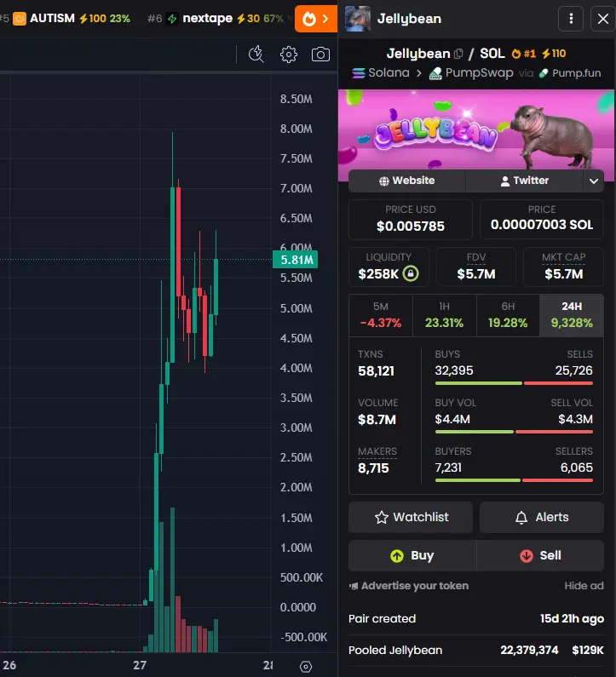Click the MKT CAP $5.7M box
This screenshot has width=616, height=677.
click(563, 267)
